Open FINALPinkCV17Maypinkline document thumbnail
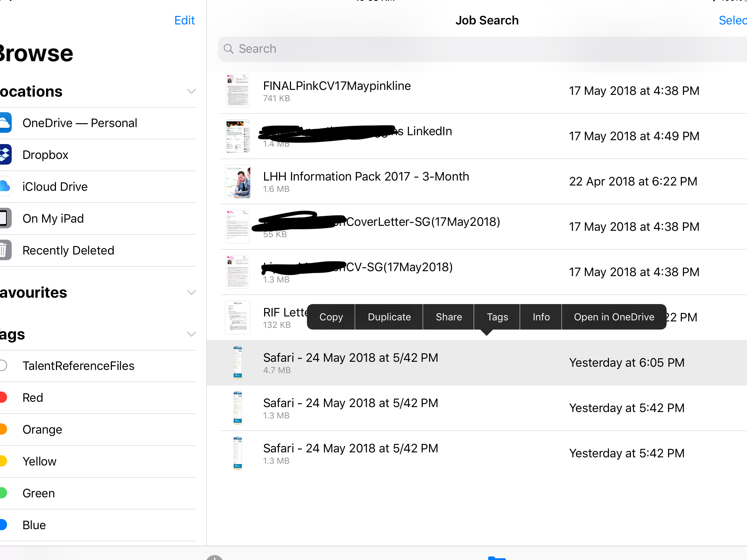The height and width of the screenshot is (560, 747). pos(238,91)
